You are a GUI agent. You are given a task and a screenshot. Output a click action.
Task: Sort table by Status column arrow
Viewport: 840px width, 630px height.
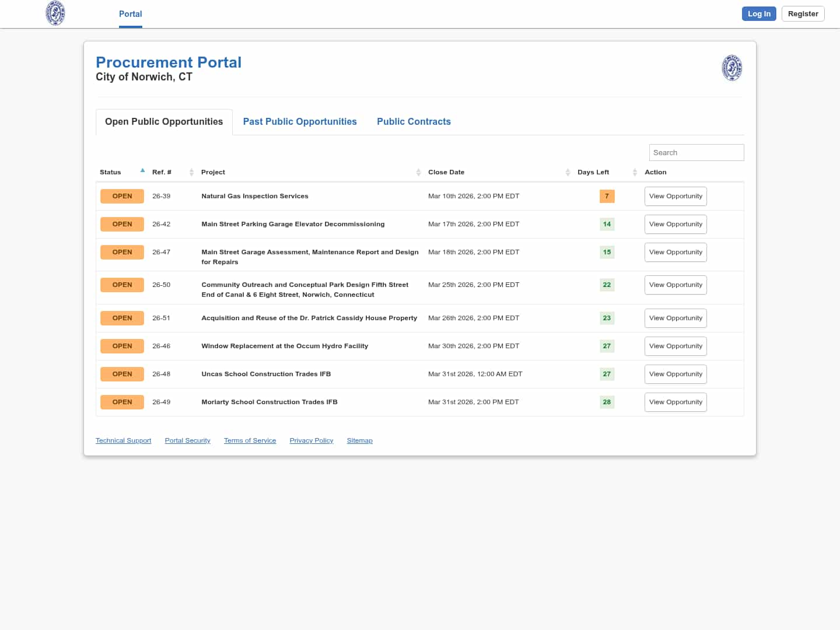point(142,171)
